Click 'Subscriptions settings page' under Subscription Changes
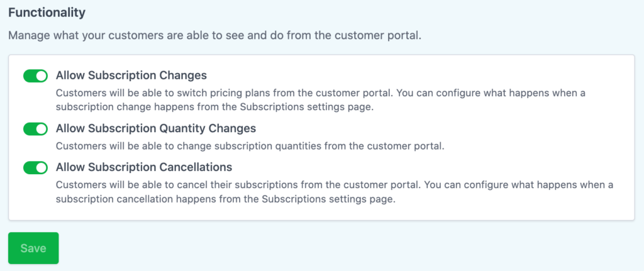Viewport: 644px width, 271px height. [x=308, y=108]
